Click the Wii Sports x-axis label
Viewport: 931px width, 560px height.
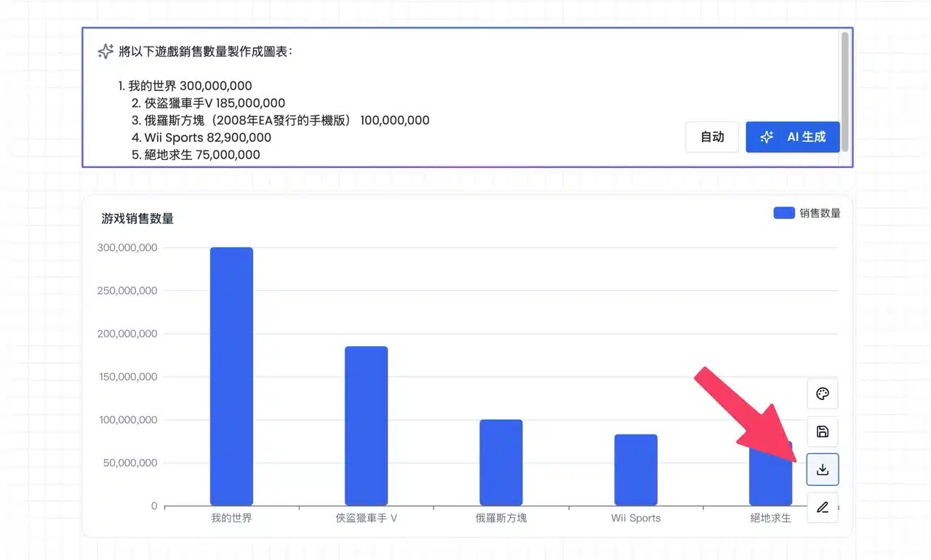tap(636, 519)
